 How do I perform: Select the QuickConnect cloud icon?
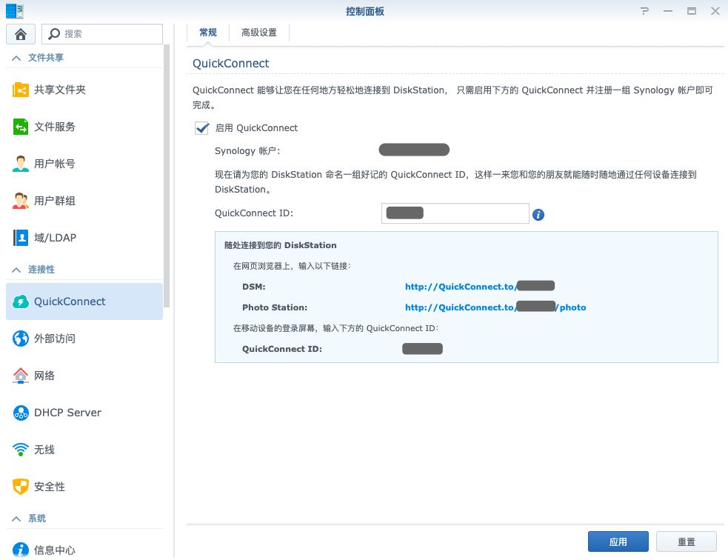pos(21,301)
